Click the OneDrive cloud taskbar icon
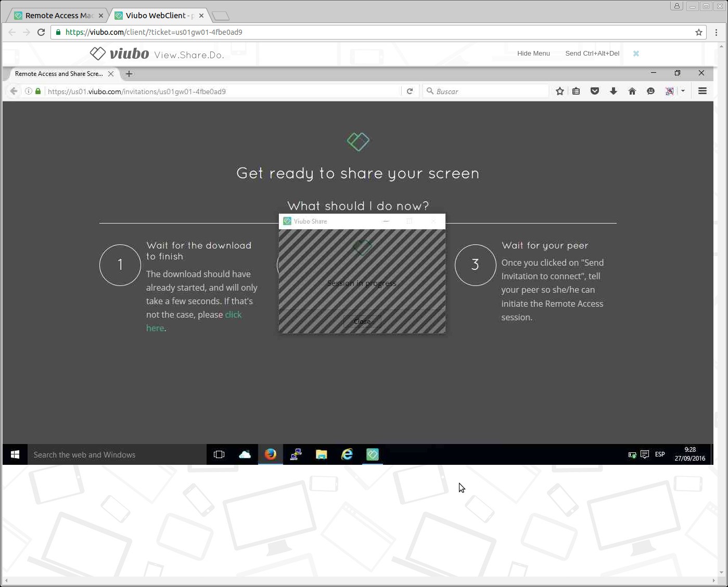 [245, 454]
